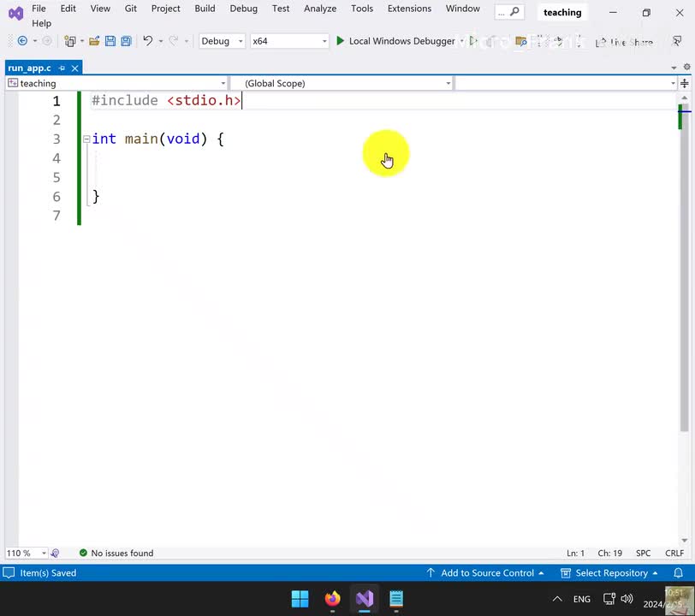
Task: Start Local Windows Debugger with green play icon
Action: [x=341, y=41]
